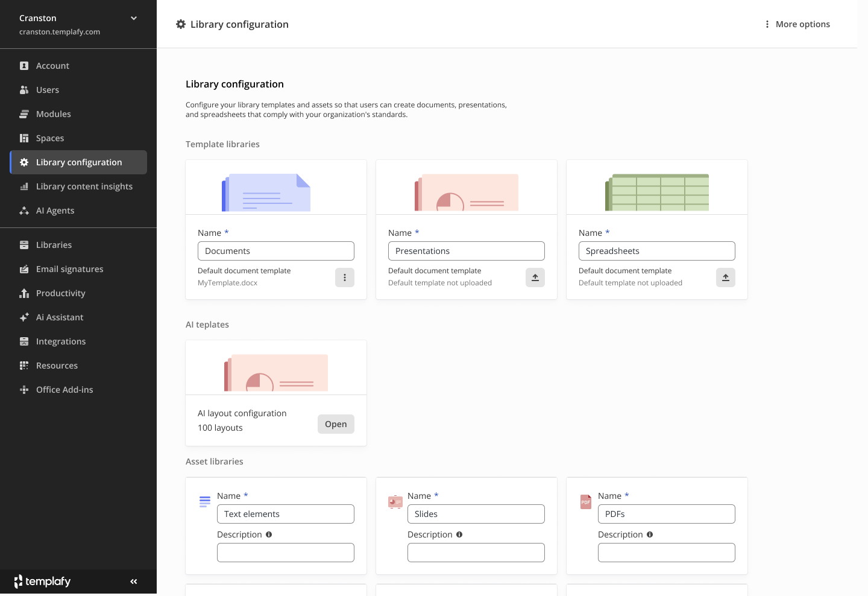Click the AI templates presentation thumbnail

pyautogui.click(x=276, y=372)
